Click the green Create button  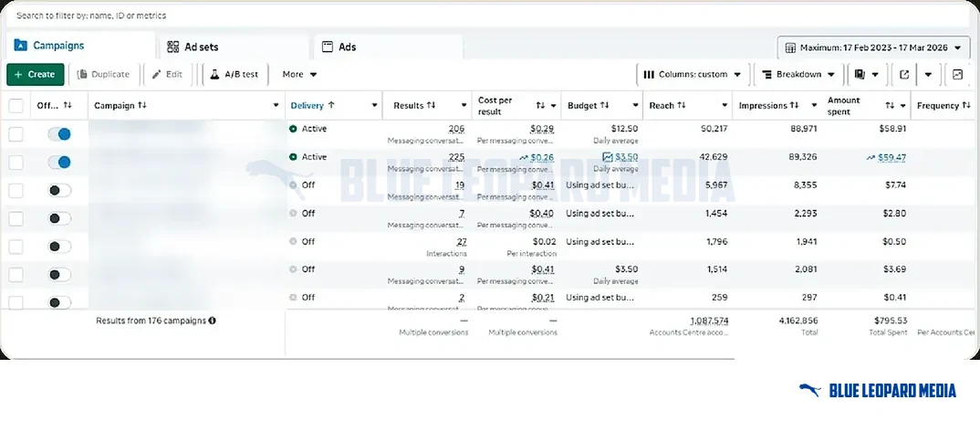[35, 75]
